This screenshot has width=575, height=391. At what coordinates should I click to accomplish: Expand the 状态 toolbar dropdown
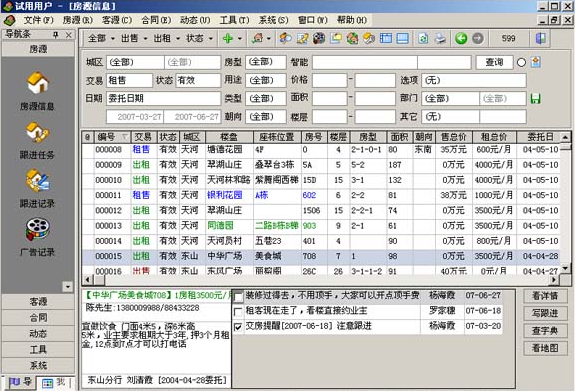[199, 38]
